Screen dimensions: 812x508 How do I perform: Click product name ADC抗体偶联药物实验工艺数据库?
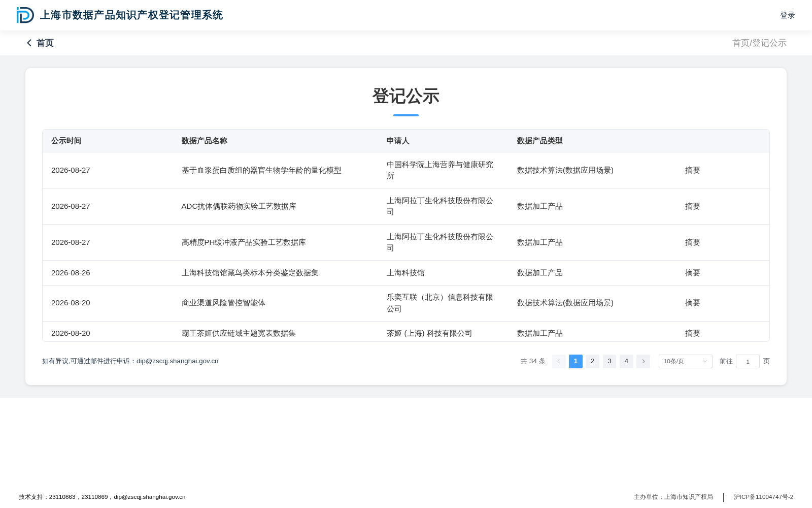click(239, 206)
